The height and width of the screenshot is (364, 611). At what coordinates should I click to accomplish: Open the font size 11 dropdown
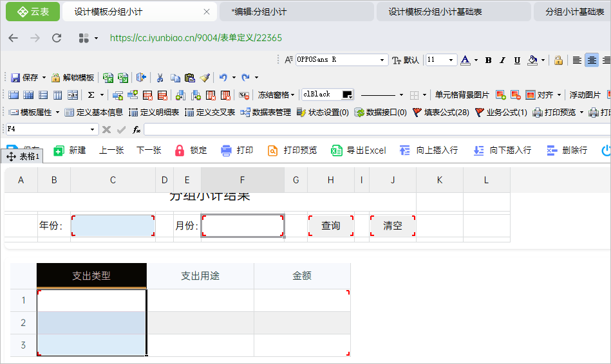coord(451,60)
